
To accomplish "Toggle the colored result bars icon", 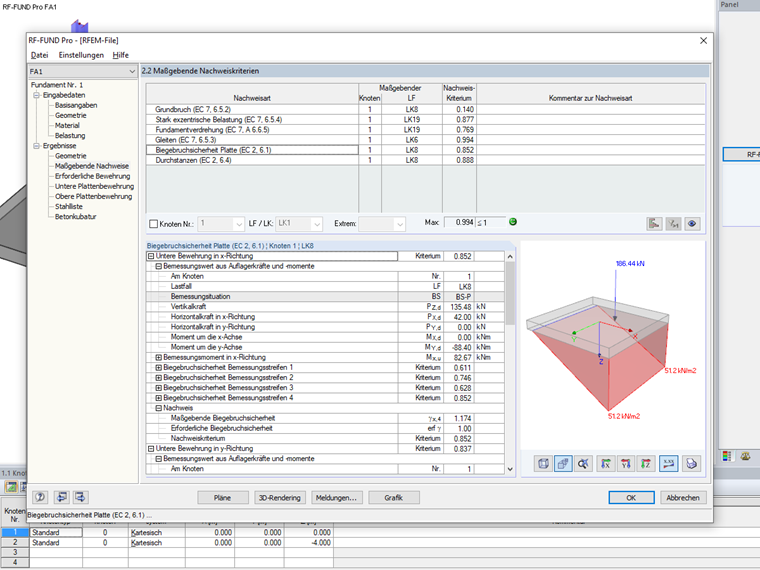I will (654, 223).
